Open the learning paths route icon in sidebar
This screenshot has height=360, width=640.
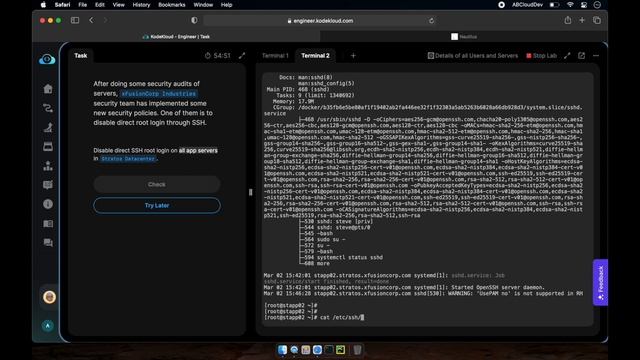pyautogui.click(x=48, y=108)
